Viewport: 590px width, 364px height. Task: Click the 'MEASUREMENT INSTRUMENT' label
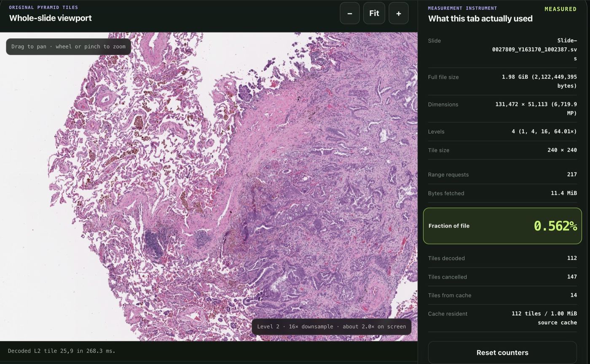[462, 8]
